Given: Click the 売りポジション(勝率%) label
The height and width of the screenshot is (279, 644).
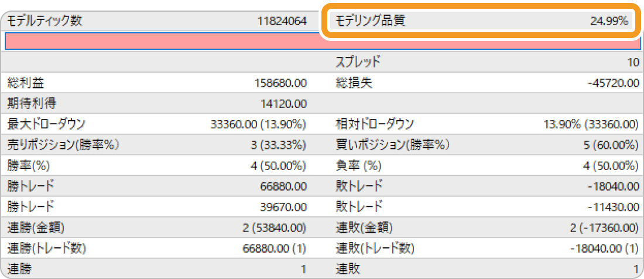Looking at the screenshot, I should (x=64, y=144).
